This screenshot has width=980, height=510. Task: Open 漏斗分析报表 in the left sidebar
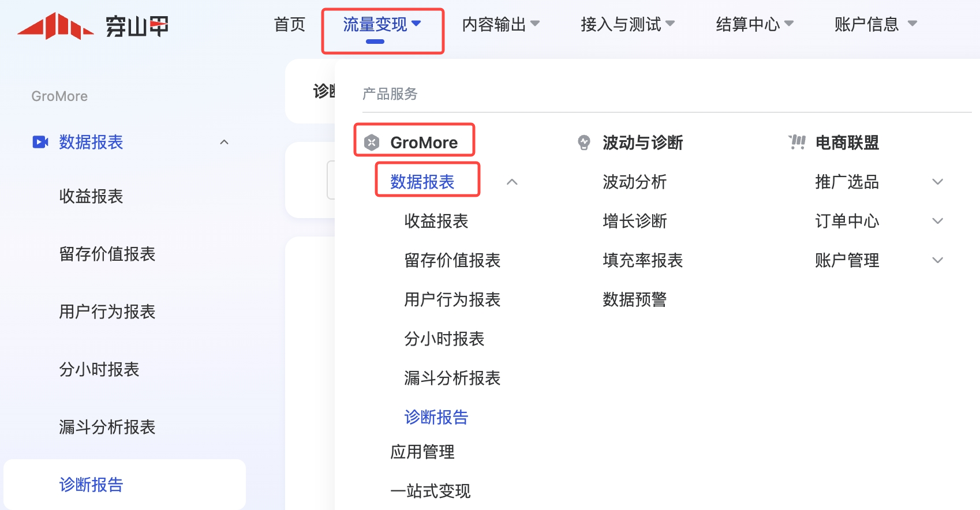click(107, 427)
